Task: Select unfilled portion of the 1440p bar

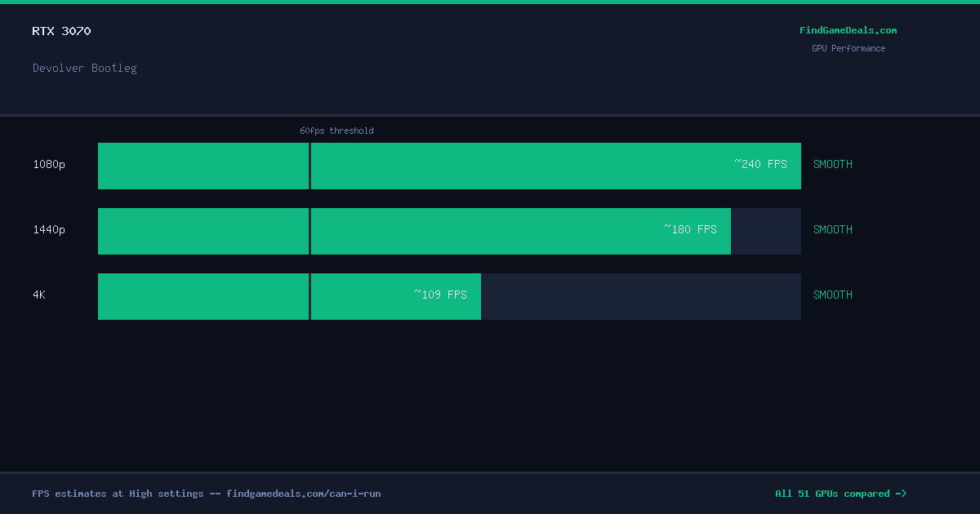Action: (x=766, y=231)
